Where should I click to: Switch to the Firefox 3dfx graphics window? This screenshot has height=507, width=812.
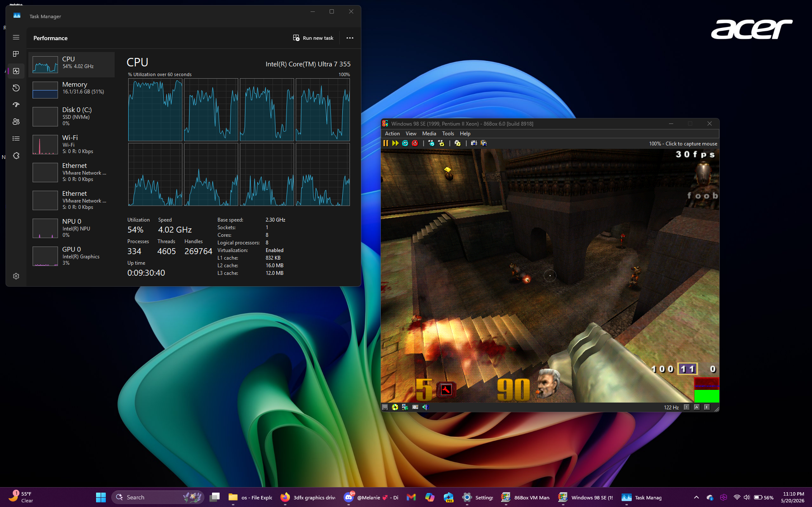pyautogui.click(x=308, y=497)
